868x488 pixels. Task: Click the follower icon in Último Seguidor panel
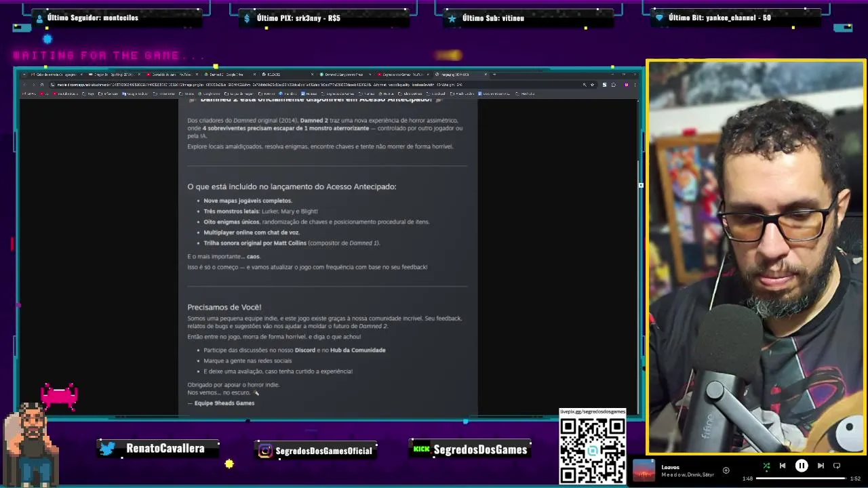click(40, 18)
